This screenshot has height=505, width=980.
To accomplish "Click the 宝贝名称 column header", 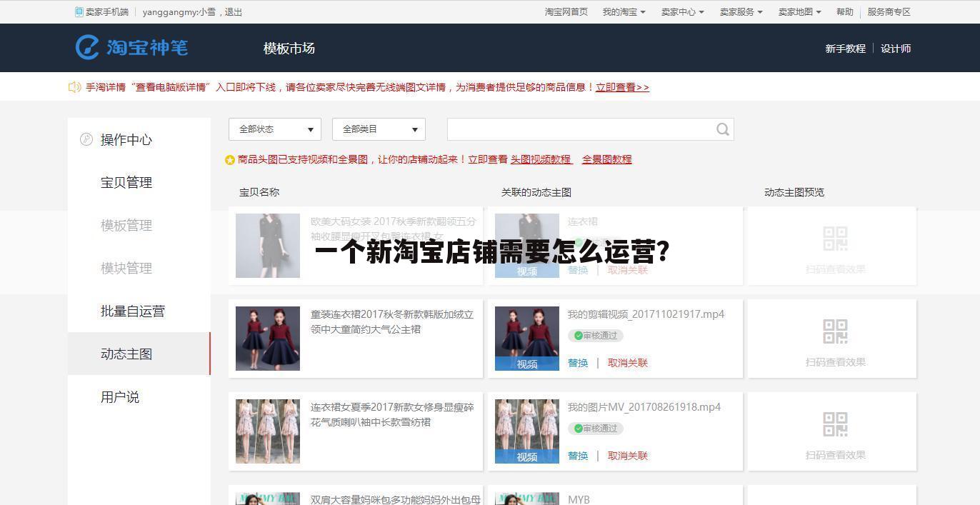I will 259,192.
